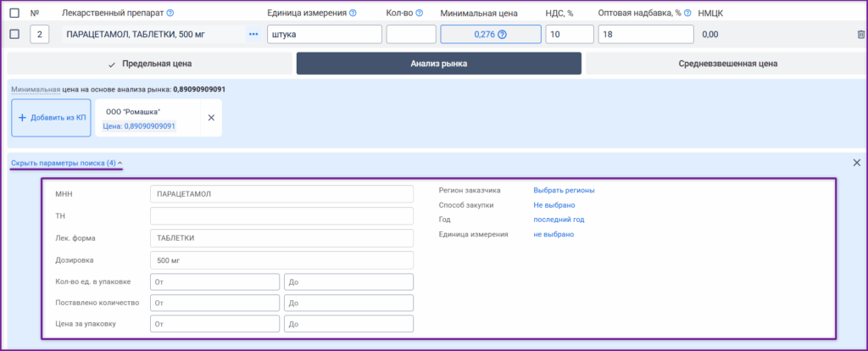
Task: Click Поставлено количество От field
Action: click(214, 303)
